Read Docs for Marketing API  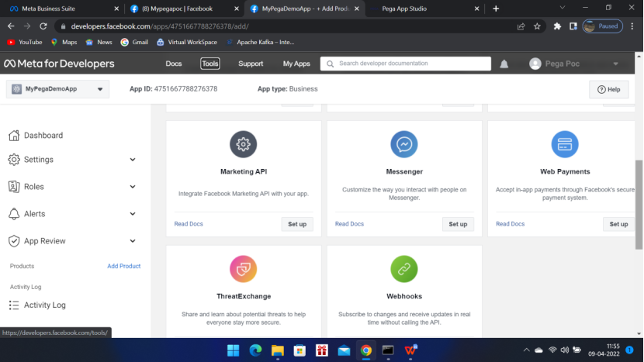click(189, 224)
